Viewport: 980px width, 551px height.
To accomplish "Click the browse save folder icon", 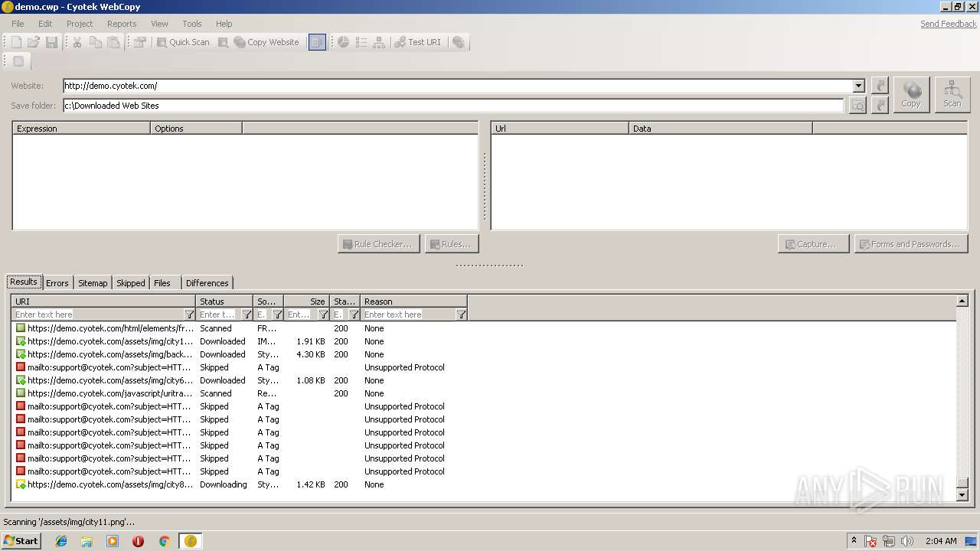I will point(857,106).
